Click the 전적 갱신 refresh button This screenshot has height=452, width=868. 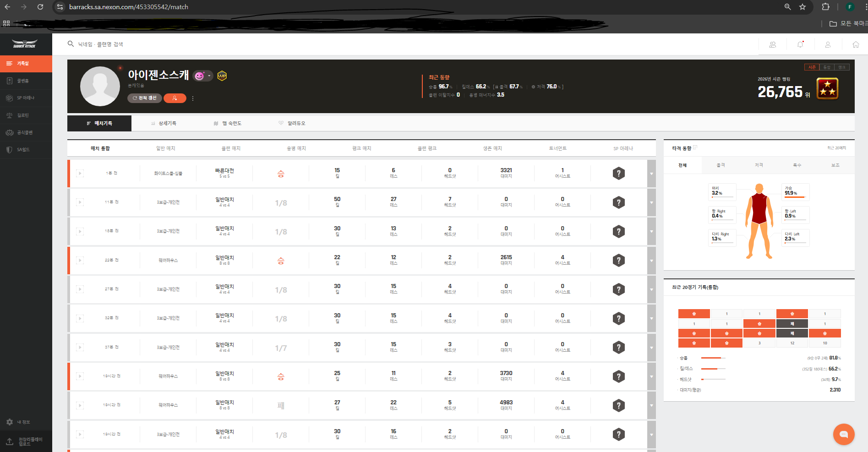(144, 98)
